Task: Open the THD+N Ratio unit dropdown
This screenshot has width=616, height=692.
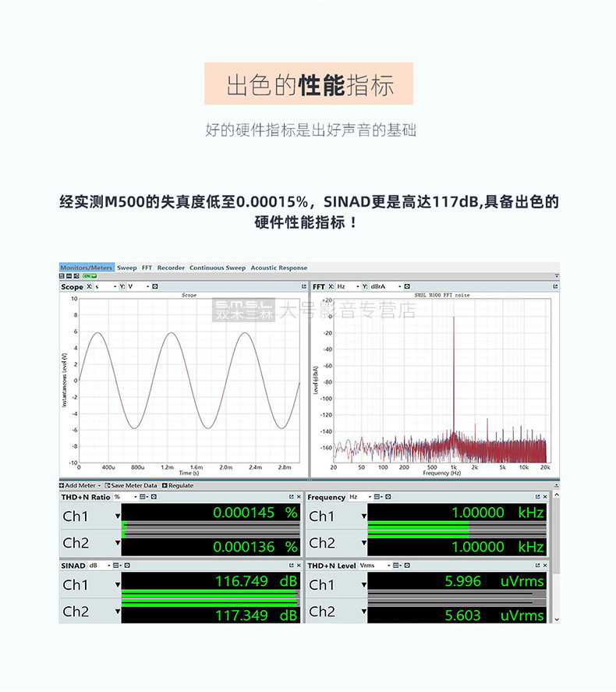Action: (x=126, y=497)
